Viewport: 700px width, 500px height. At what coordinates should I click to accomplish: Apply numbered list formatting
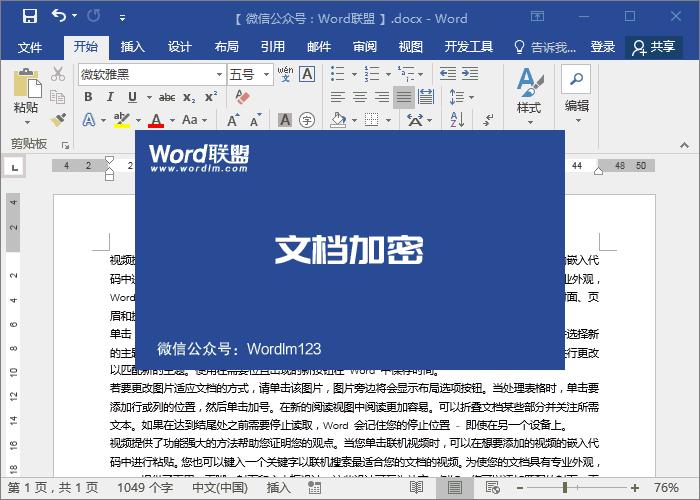[x=371, y=74]
